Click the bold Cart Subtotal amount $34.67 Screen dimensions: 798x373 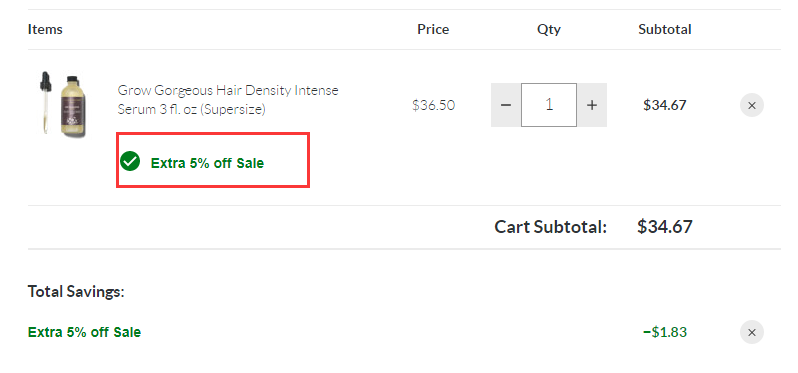665,226
